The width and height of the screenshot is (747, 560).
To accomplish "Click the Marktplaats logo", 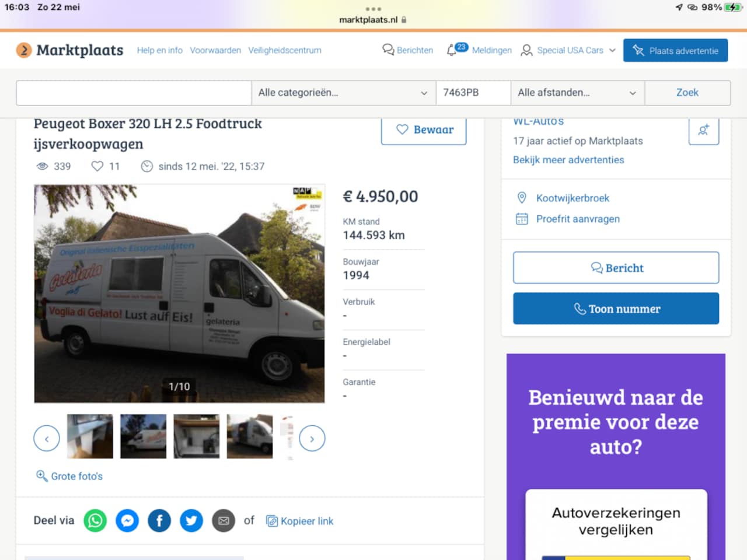I will 70,50.
